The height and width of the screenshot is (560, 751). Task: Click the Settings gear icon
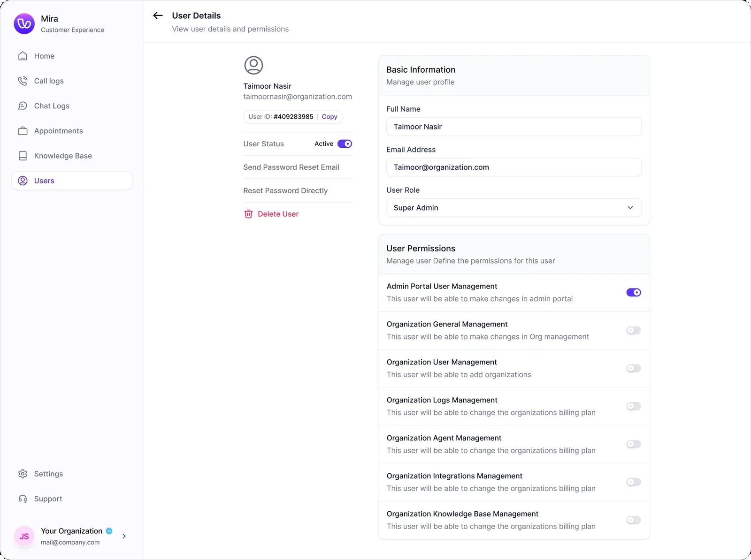coord(23,474)
